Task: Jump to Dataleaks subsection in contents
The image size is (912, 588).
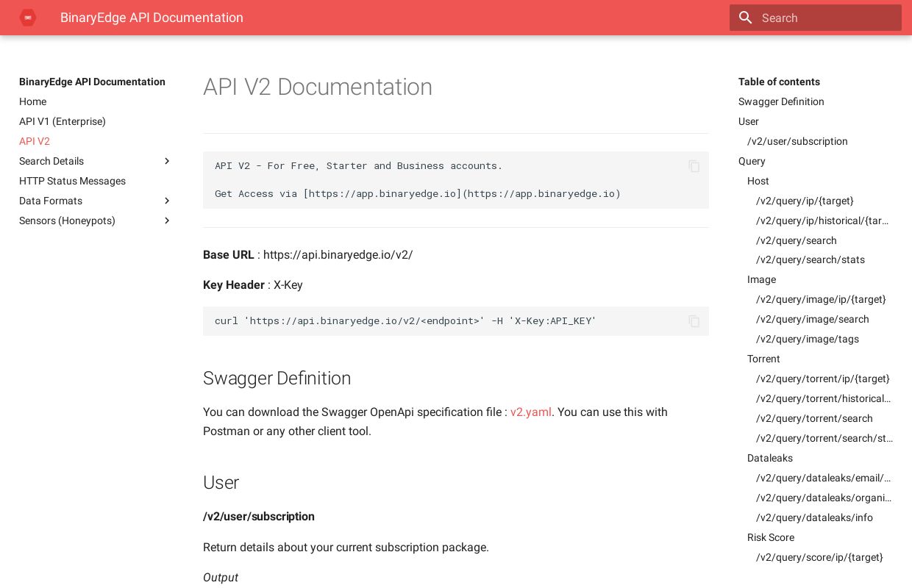Action: [x=770, y=458]
